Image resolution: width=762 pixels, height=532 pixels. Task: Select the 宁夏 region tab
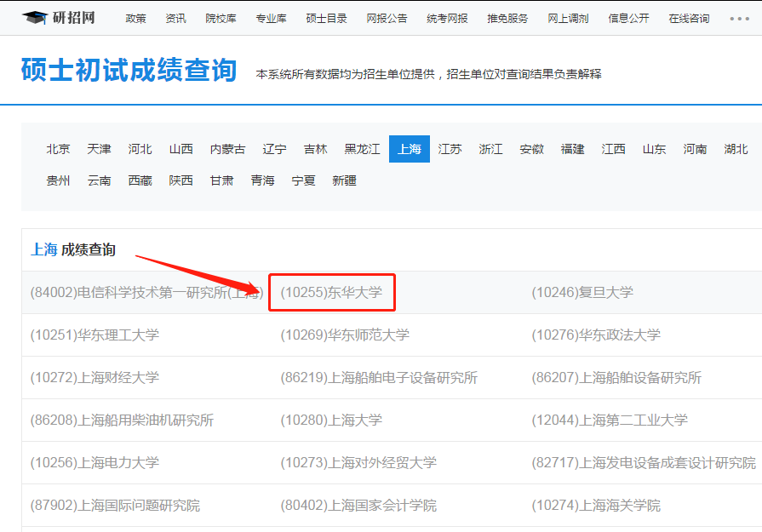pyautogui.click(x=303, y=180)
